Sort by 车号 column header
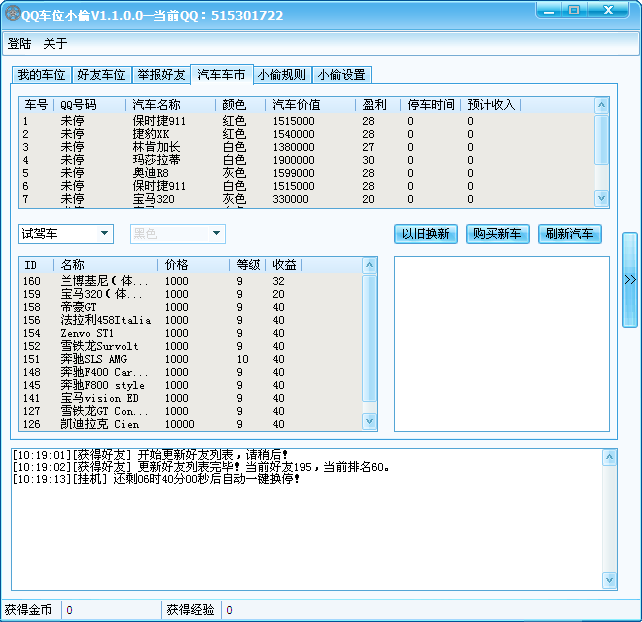Screen dimensions: 642x622 tap(36, 105)
